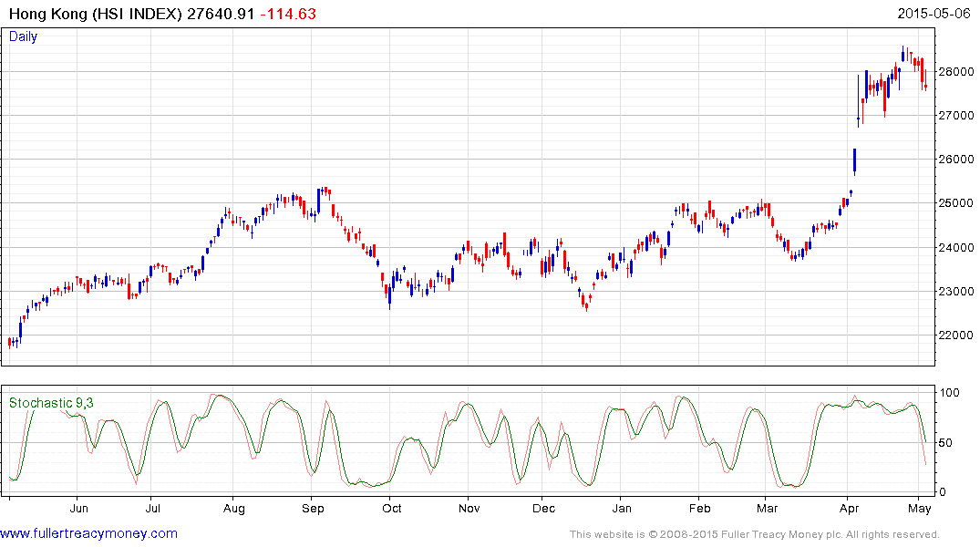980x547 pixels.
Task: Click the Hong Kong (HSI INDEX) chart title
Action: (x=96, y=14)
